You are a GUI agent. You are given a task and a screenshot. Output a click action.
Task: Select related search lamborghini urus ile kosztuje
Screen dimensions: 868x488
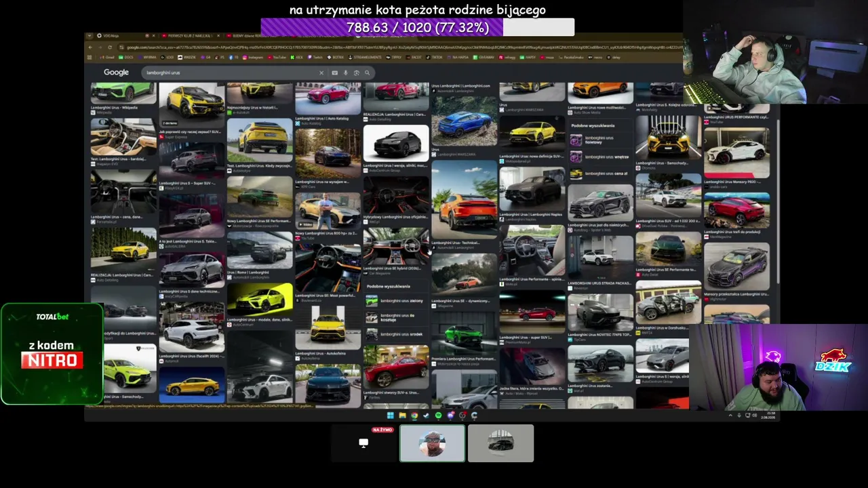[395, 317]
